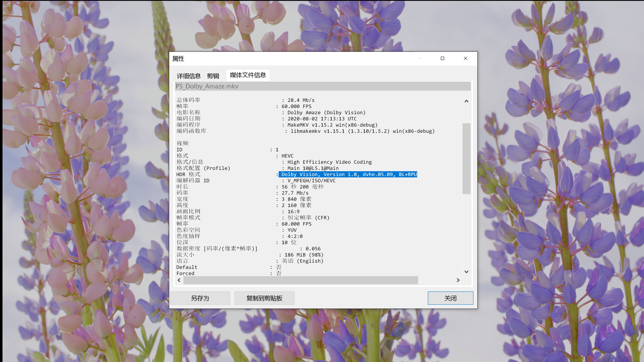
Task: Switch to the 详细信息 tab
Action: click(189, 76)
